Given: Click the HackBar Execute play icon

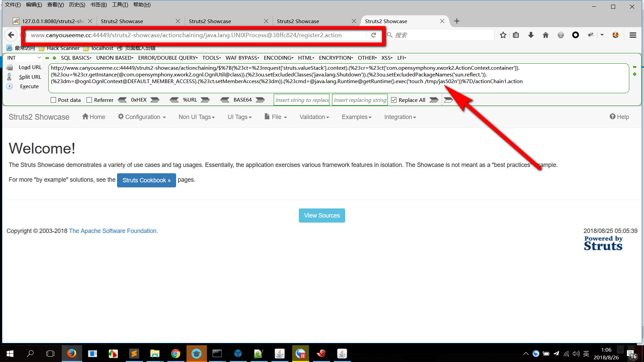Looking at the screenshot, I should click(x=9, y=86).
